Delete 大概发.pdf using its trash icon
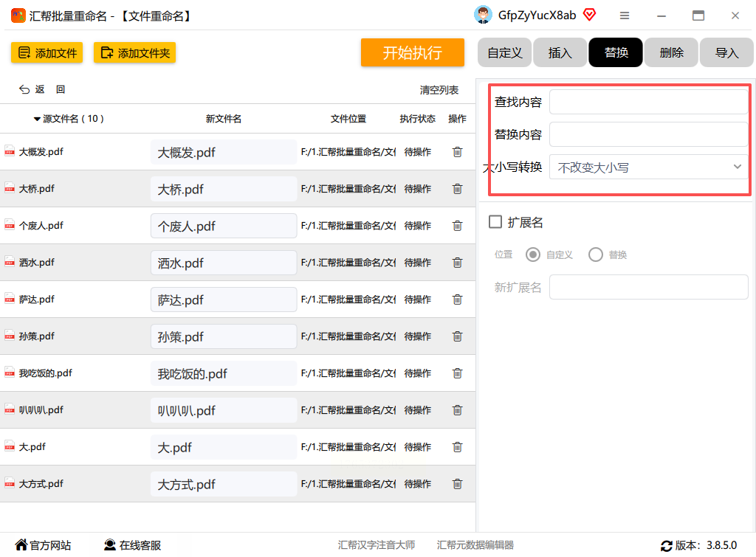This screenshot has width=756, height=557. click(457, 152)
